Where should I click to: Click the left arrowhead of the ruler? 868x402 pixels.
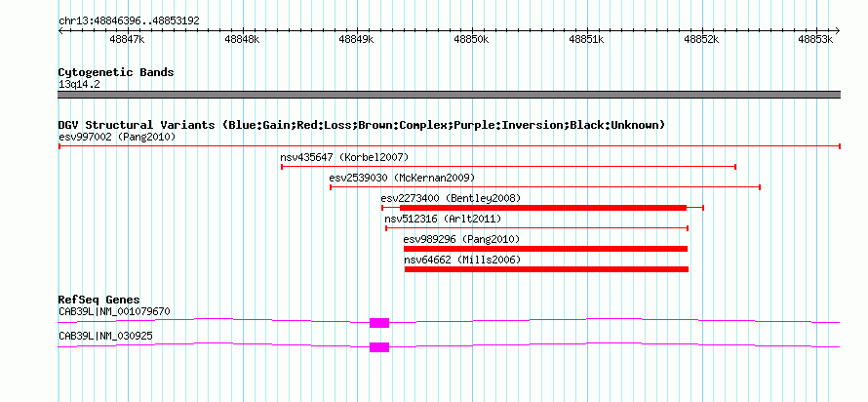click(60, 31)
